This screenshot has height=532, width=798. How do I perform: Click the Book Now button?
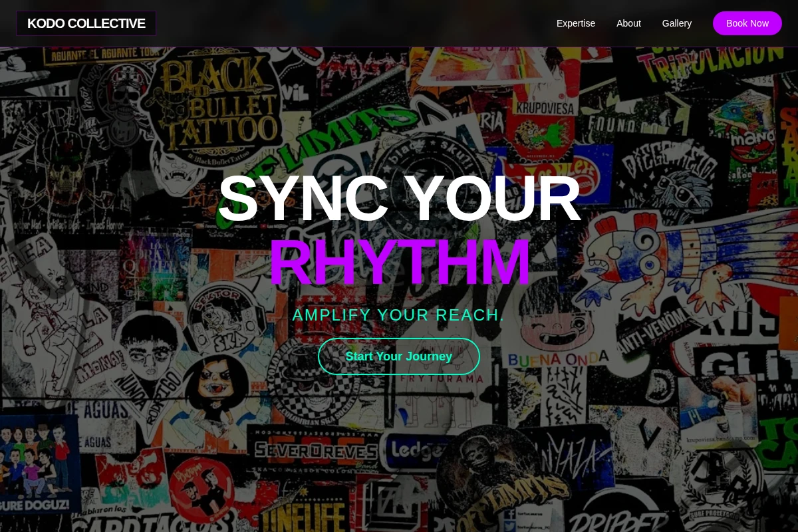point(747,23)
